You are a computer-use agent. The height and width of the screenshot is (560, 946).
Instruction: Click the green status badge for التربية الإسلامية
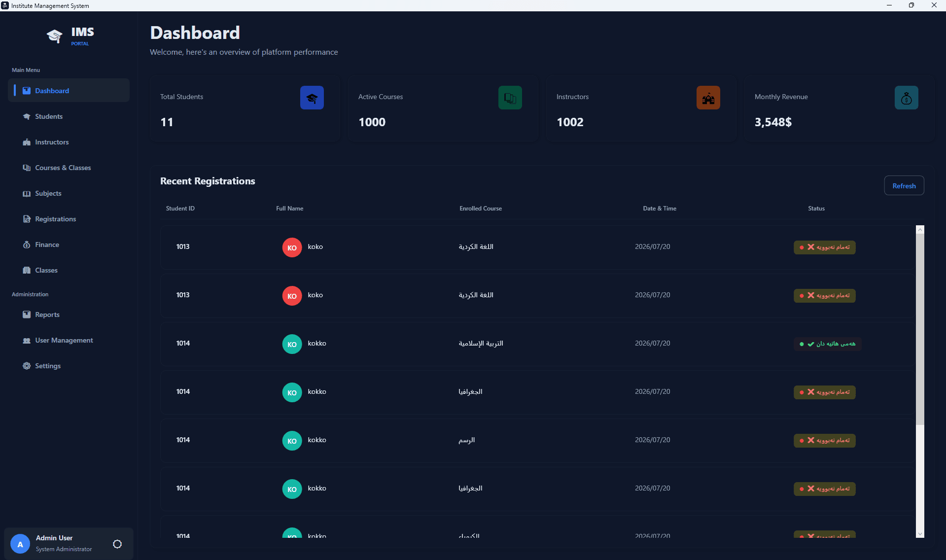coord(828,344)
